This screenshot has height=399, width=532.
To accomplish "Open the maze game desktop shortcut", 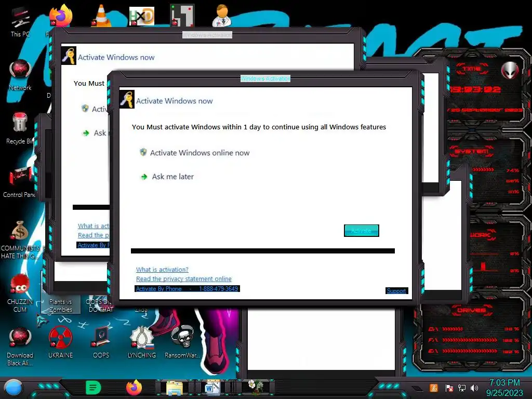I will [182, 15].
